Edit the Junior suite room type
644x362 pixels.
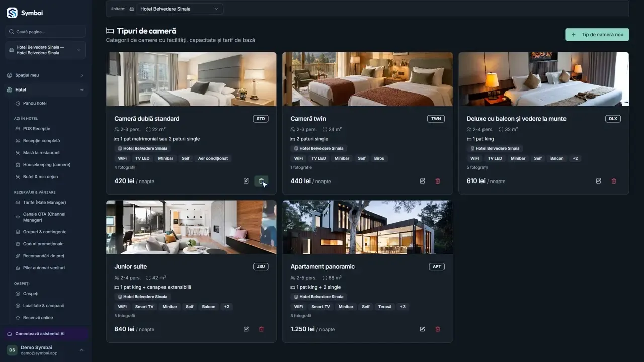click(246, 329)
